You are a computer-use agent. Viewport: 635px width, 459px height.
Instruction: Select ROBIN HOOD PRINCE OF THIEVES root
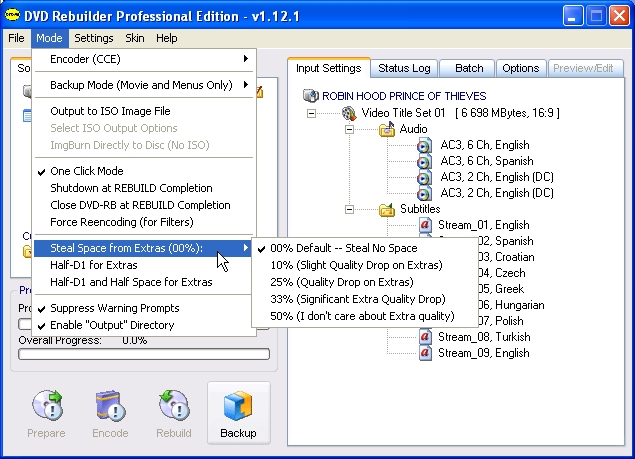[404, 96]
